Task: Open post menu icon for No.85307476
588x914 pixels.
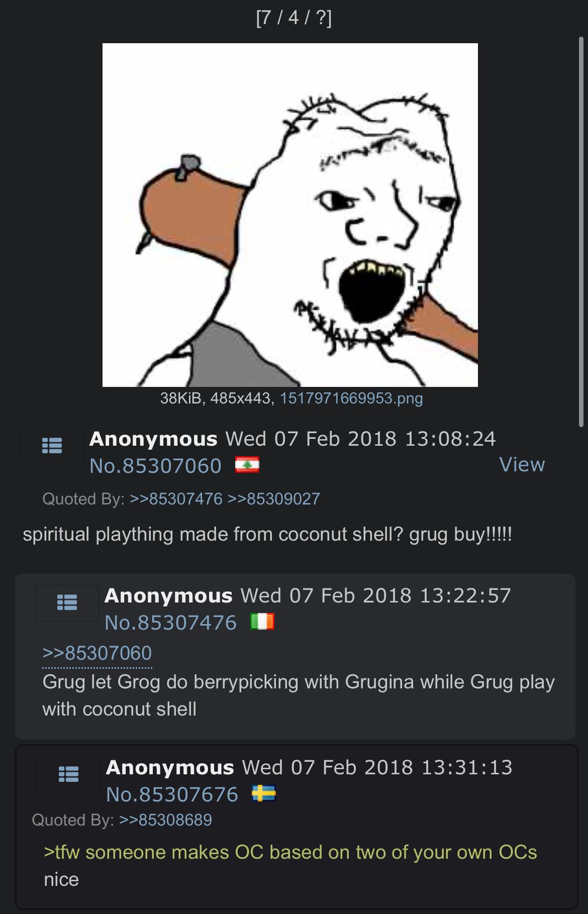Action: tap(67, 602)
